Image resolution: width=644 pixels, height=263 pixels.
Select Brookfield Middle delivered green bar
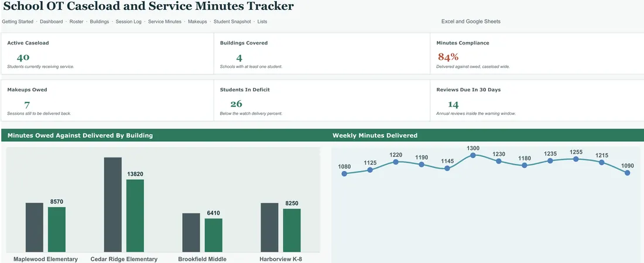click(214, 235)
